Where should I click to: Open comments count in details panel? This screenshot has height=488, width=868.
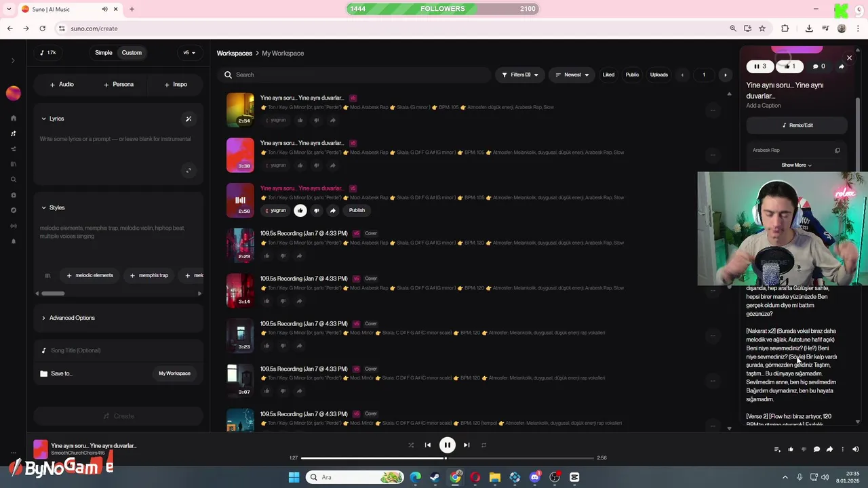[818, 66]
